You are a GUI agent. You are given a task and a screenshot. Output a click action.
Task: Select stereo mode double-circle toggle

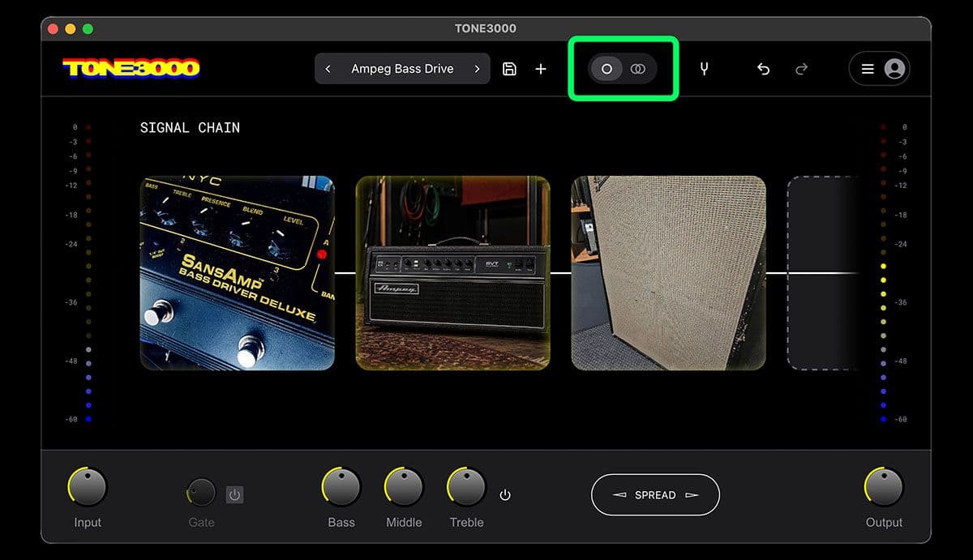click(x=638, y=69)
